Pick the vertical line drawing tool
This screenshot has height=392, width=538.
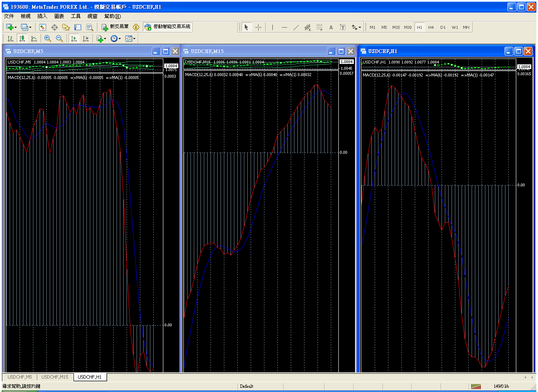click(x=272, y=27)
